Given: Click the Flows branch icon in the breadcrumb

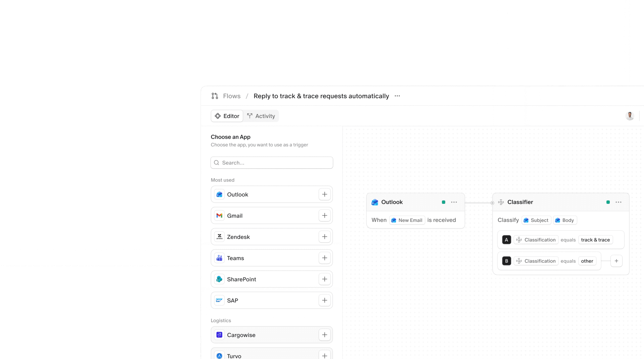Looking at the screenshot, I should (215, 96).
